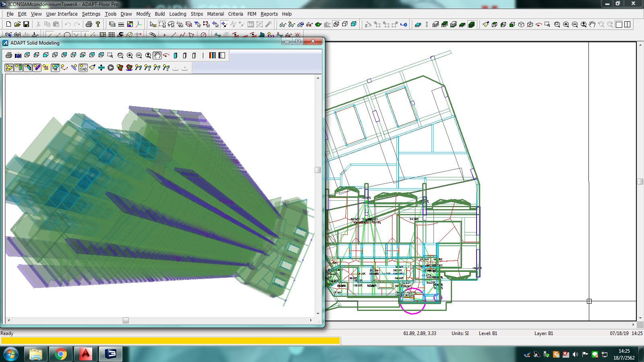
Task: Click the Solid Modeling vertical scrollbar thumb
Action: pyautogui.click(x=318, y=170)
